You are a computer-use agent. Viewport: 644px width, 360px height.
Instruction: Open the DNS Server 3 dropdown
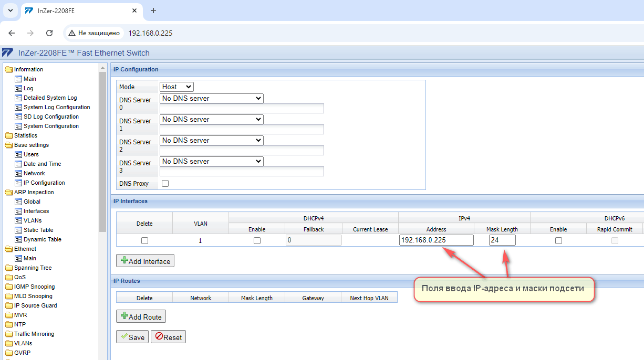(x=212, y=161)
